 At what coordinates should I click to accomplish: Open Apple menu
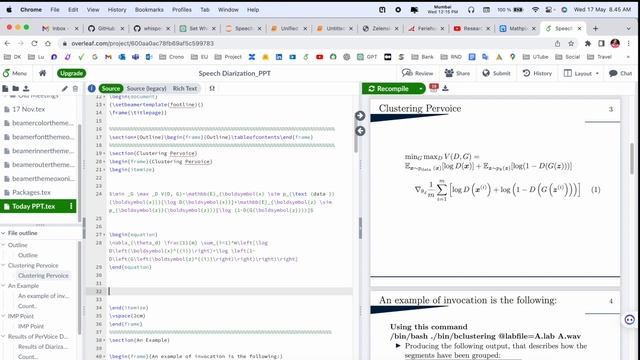point(9,9)
